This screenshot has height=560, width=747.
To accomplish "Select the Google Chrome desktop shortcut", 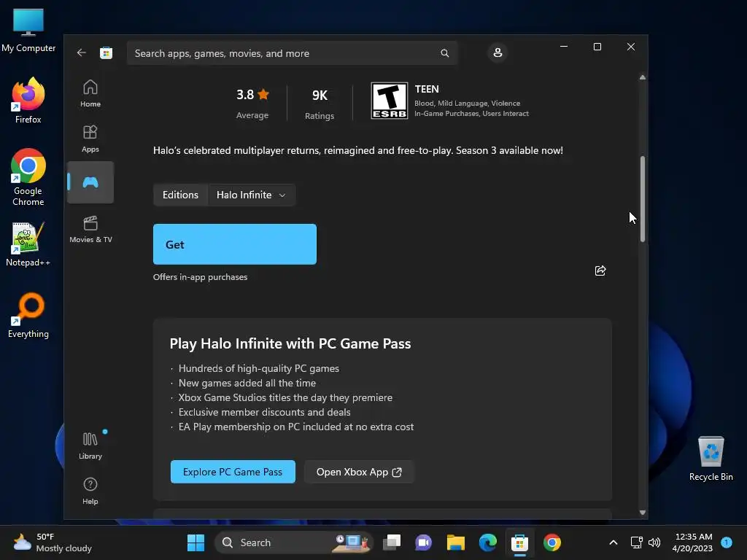I will tap(28, 177).
